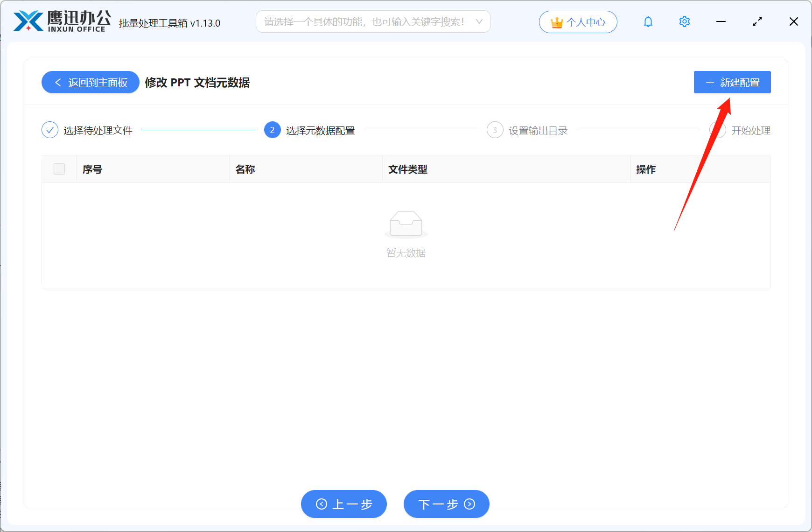Click the back arrow inside 返回到主面板
812x532 pixels.
tap(58, 82)
